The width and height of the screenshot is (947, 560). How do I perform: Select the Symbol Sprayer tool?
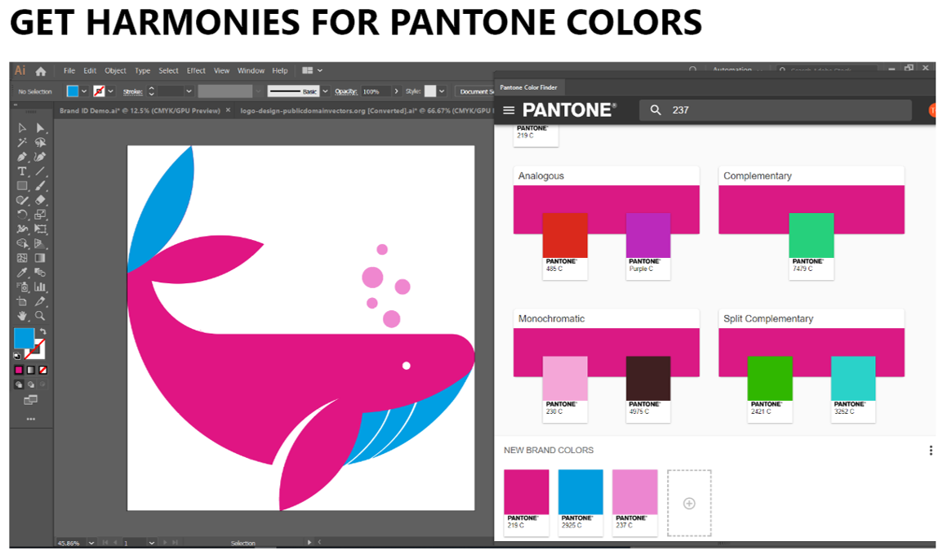(22, 287)
